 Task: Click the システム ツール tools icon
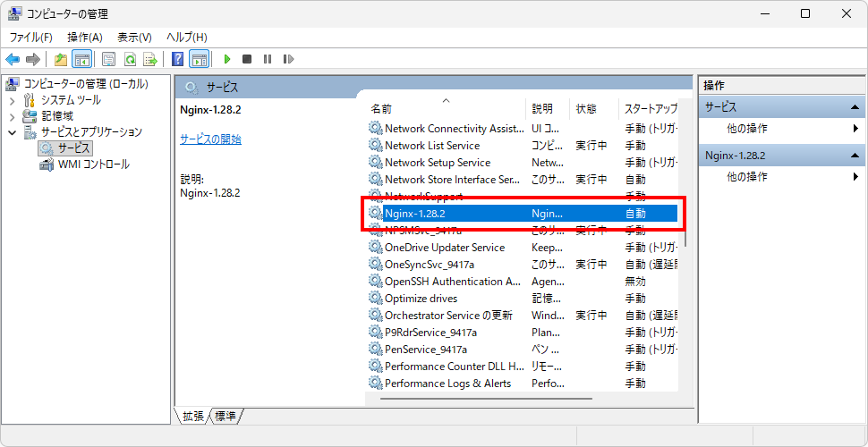pyautogui.click(x=30, y=100)
